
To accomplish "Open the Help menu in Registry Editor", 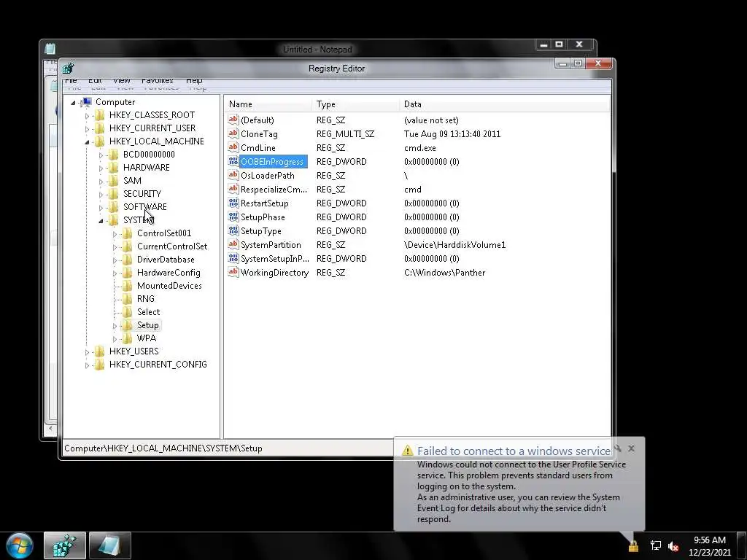I will click(194, 80).
